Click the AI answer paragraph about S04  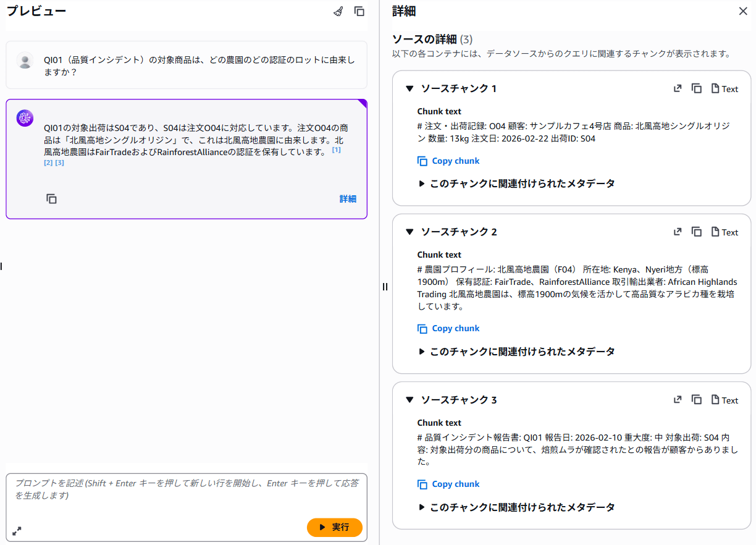pos(196,140)
